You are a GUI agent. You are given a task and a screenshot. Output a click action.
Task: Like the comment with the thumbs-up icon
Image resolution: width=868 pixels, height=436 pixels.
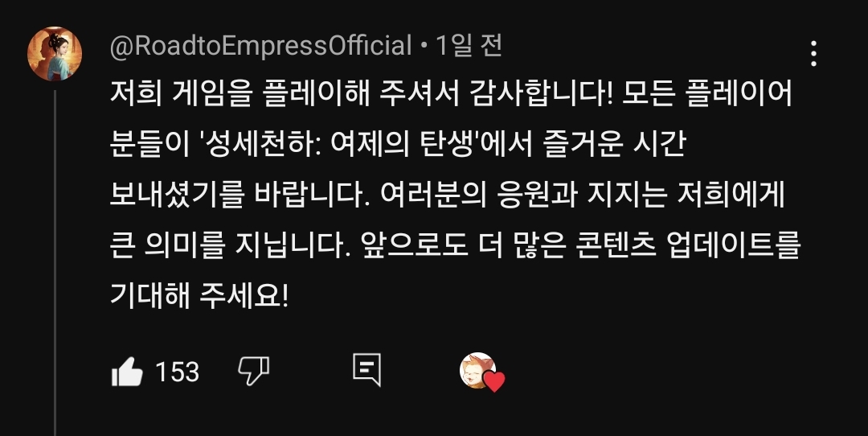tap(127, 372)
